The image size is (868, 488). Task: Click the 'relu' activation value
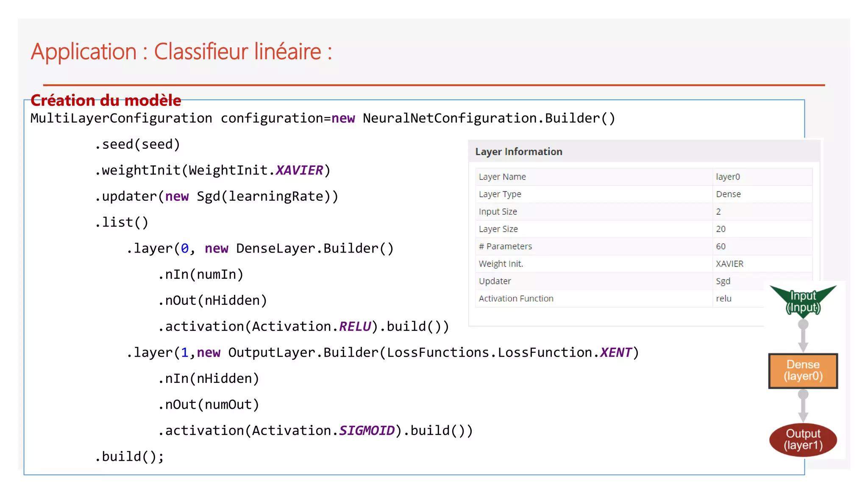[x=723, y=298]
